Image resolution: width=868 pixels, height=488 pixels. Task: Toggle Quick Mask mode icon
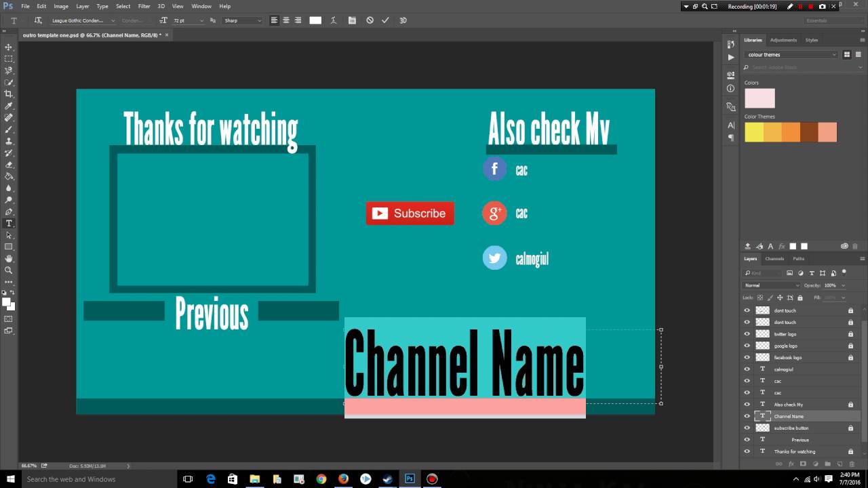tap(9, 319)
